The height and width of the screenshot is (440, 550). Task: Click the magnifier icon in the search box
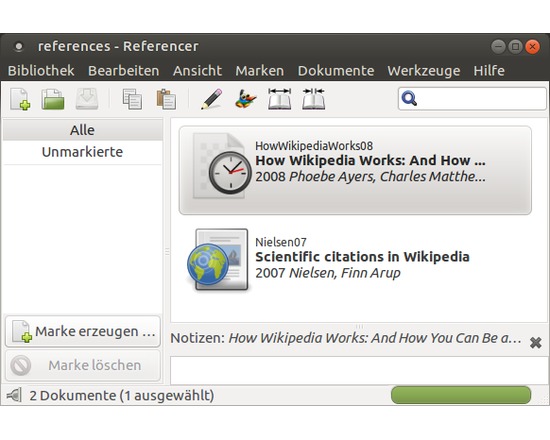[x=409, y=99]
